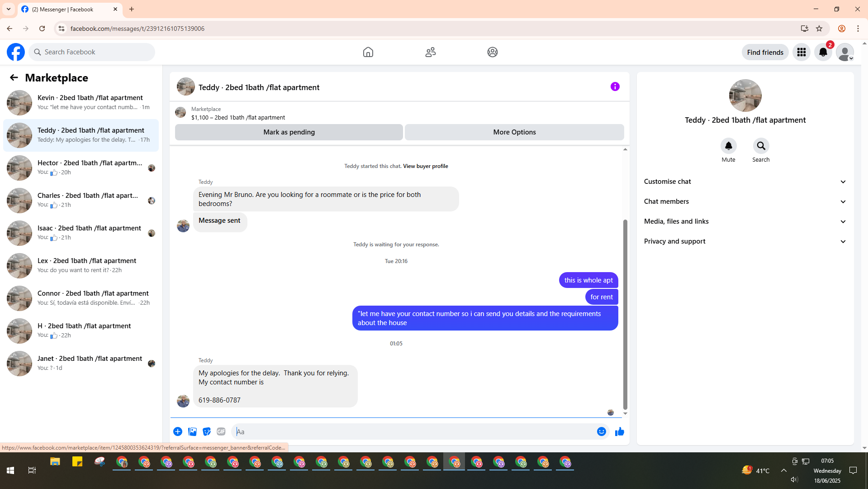Go back from Marketplace chats list
The width and height of the screenshot is (868, 489).
coord(14,77)
